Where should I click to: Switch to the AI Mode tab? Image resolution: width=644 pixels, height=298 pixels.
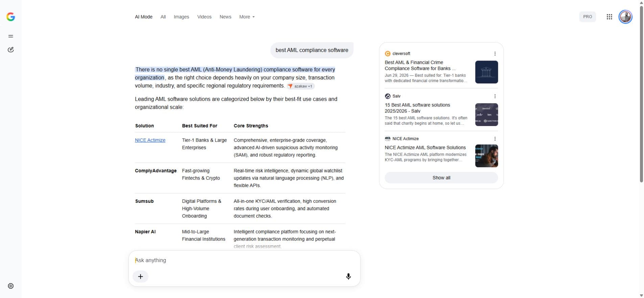coord(144,17)
